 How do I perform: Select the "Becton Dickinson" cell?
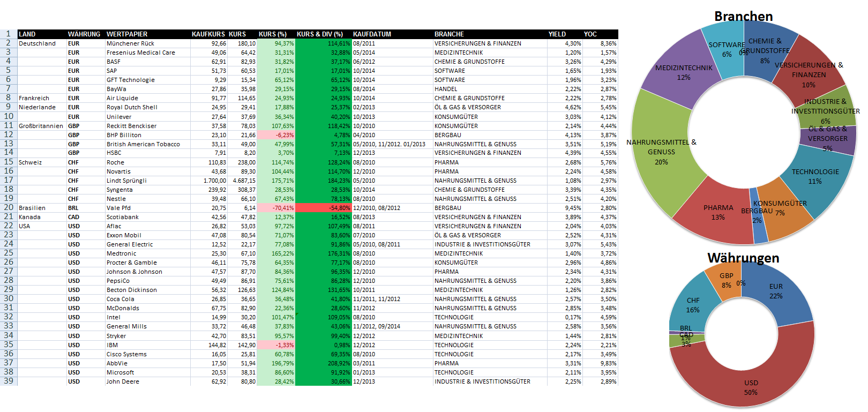(148, 290)
